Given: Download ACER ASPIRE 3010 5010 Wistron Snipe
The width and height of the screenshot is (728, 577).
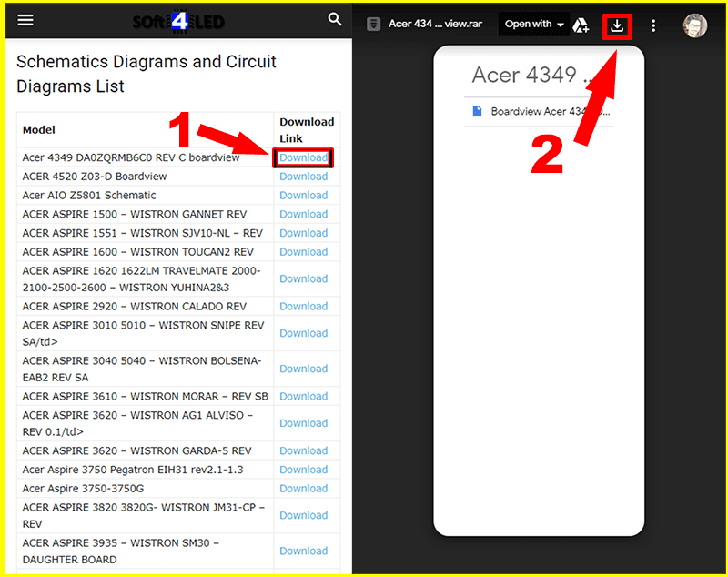Looking at the screenshot, I should click(303, 333).
